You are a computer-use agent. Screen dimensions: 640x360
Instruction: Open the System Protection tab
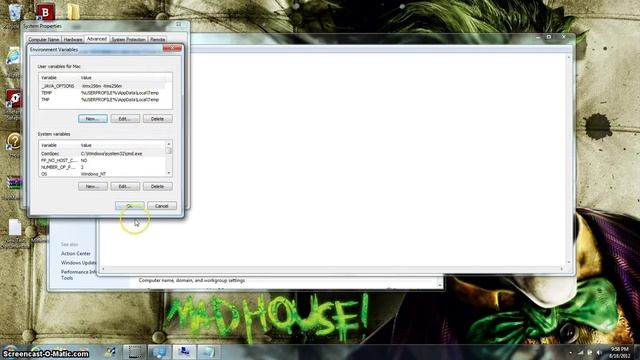129,40
